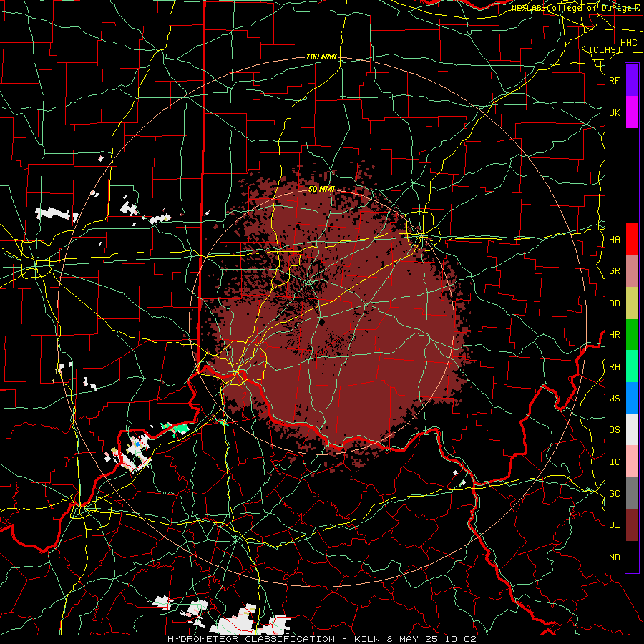The image size is (644, 644).
Task: Click the brown BI legend swatch
Action: pos(632,525)
